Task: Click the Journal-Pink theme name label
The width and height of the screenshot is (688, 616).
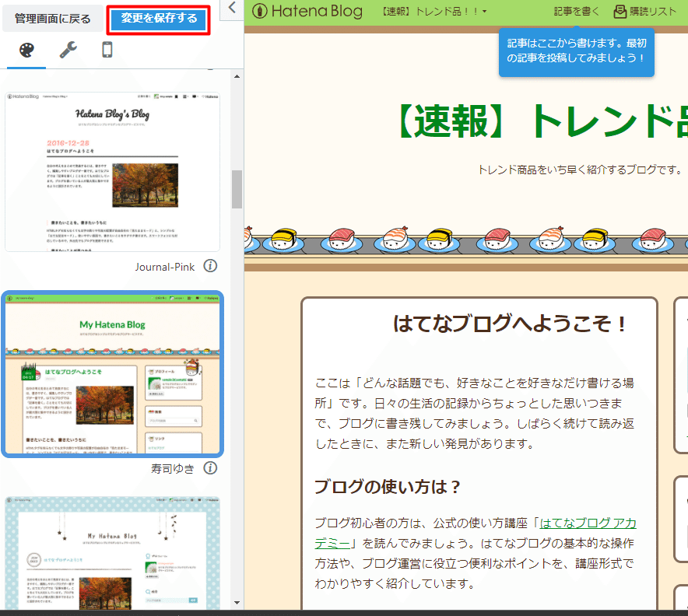Action: click(164, 267)
